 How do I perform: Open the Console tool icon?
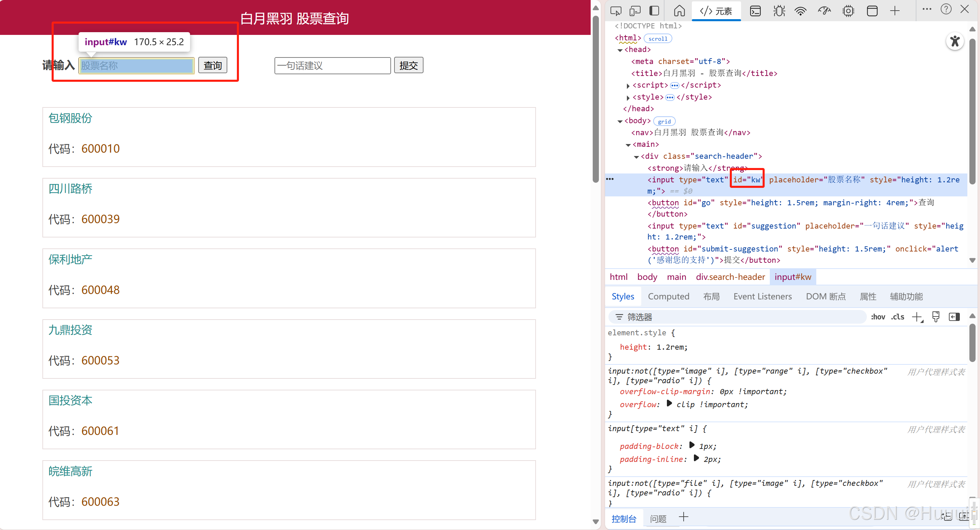point(755,11)
